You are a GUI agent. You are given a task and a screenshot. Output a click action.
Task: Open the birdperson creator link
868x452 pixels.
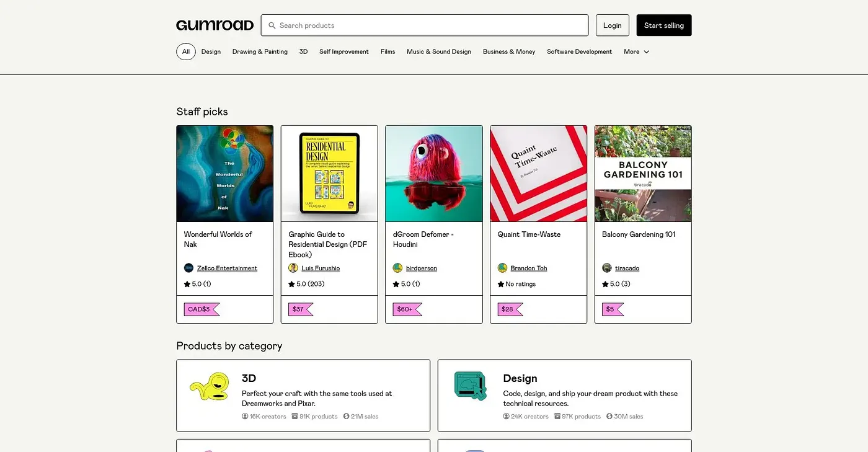click(422, 268)
